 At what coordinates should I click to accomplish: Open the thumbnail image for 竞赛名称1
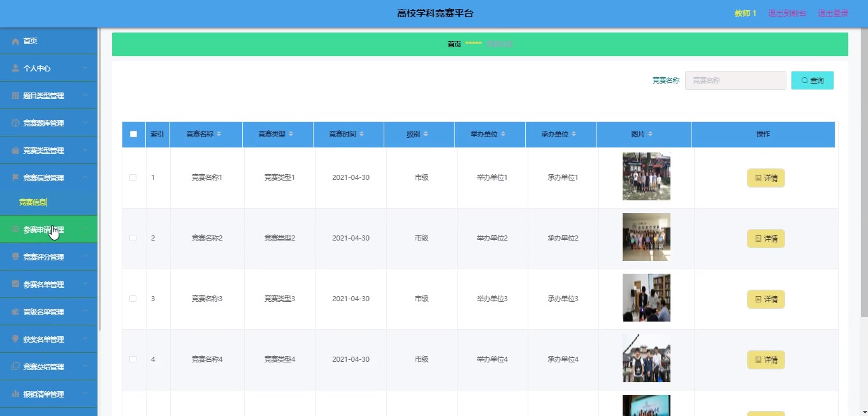646,176
